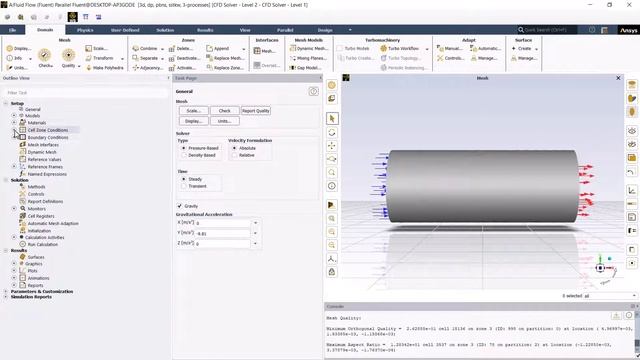Image resolution: width=640 pixels, height=360 pixels.
Task: Expand the Models tree node
Action: coord(14,116)
